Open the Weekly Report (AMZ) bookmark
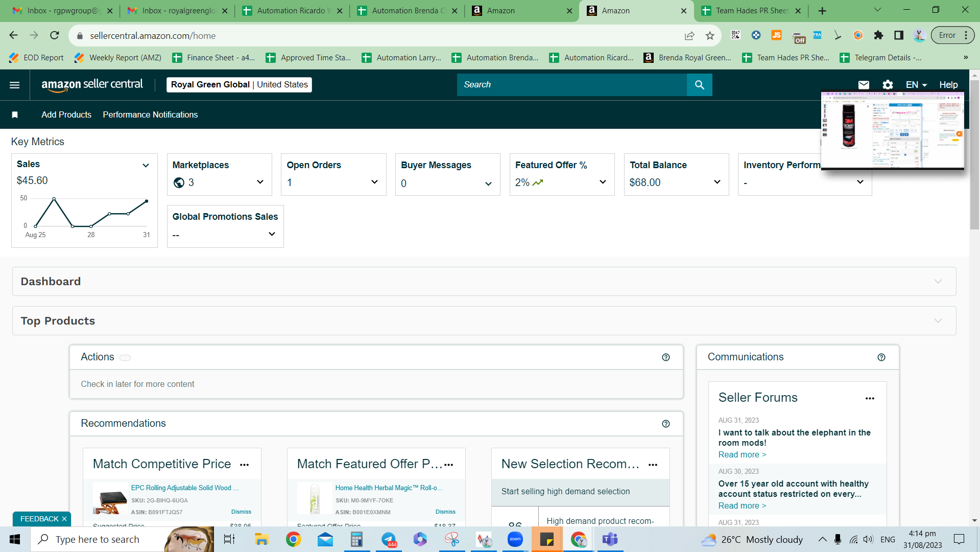 click(118, 58)
